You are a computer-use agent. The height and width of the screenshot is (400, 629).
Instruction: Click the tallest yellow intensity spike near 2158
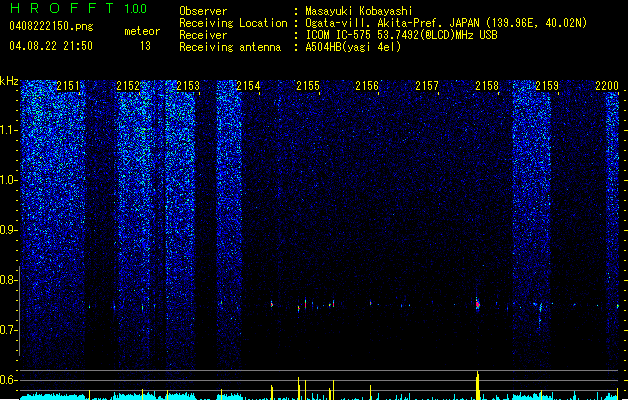477,385
